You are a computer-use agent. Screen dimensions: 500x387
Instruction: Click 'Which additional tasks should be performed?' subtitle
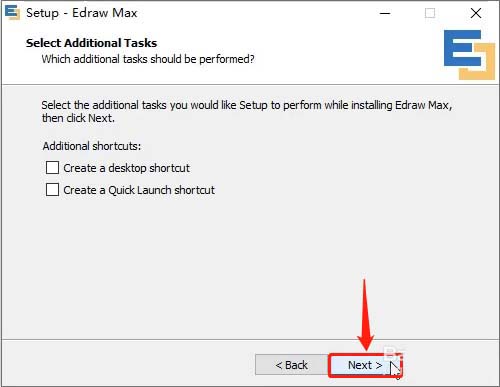coord(148,59)
